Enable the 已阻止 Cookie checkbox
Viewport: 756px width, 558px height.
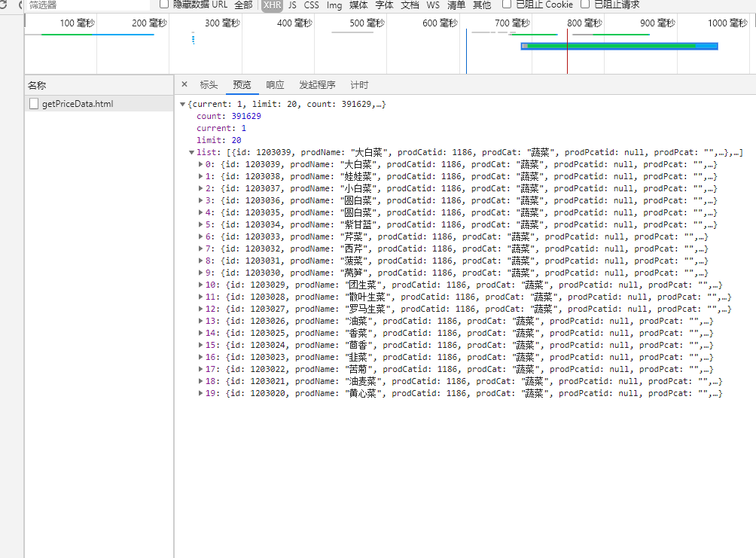point(507,4)
